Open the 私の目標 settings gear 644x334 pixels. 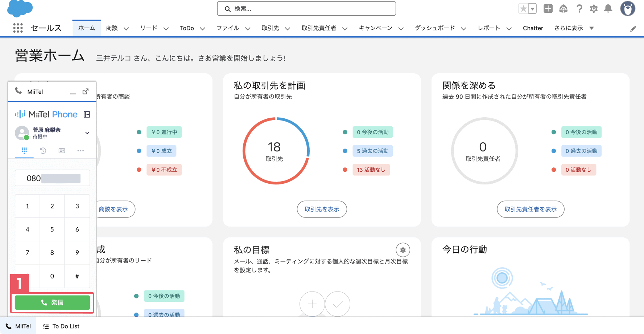403,250
